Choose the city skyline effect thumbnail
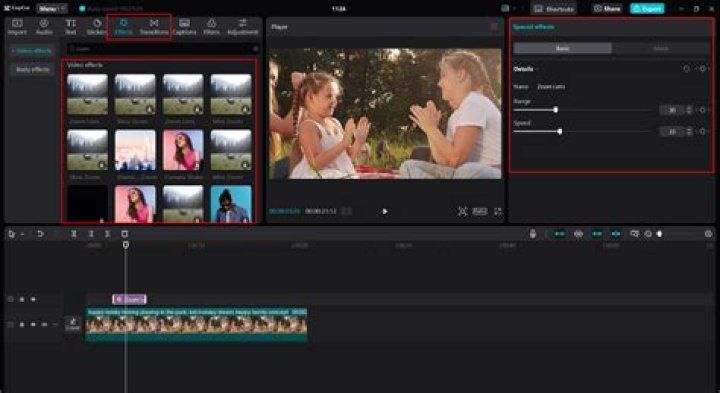Image resolution: width=720 pixels, height=393 pixels. click(135, 150)
